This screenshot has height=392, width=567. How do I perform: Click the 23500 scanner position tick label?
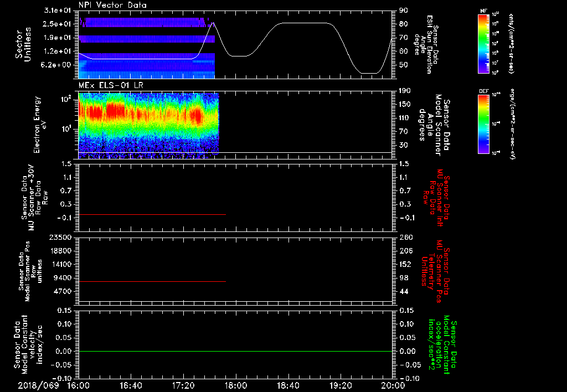60,237
